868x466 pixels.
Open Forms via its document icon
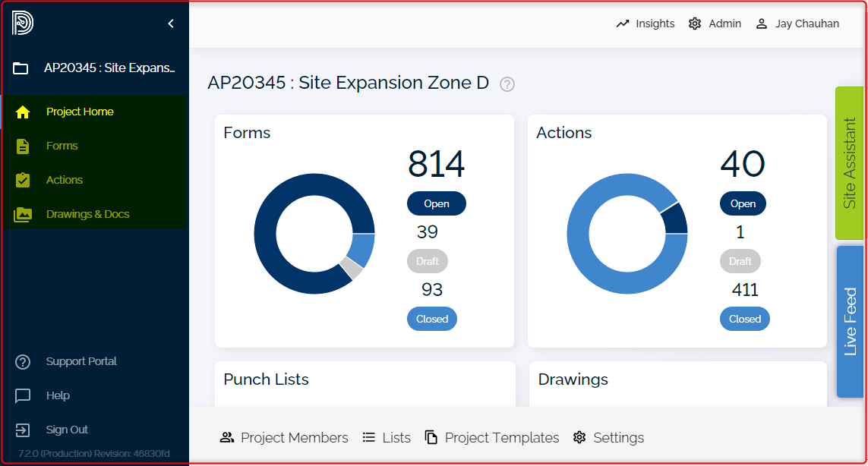(23, 146)
